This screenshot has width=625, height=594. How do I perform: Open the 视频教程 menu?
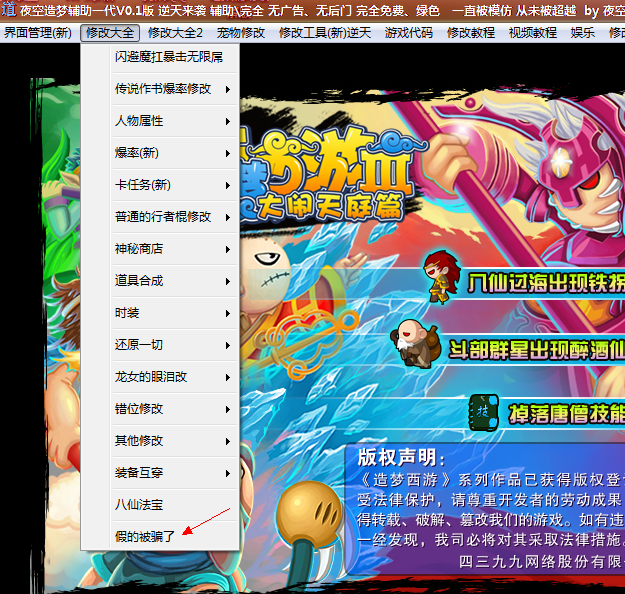[x=533, y=33]
